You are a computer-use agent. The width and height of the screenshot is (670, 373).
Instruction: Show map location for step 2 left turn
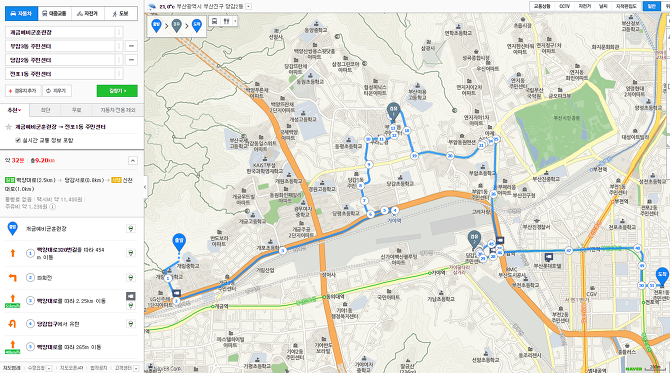(131, 278)
